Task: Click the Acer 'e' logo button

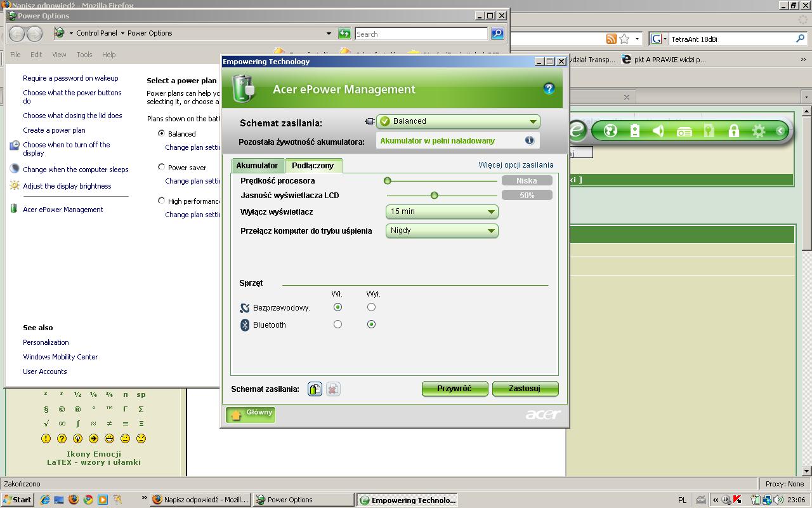Action: 577,131
